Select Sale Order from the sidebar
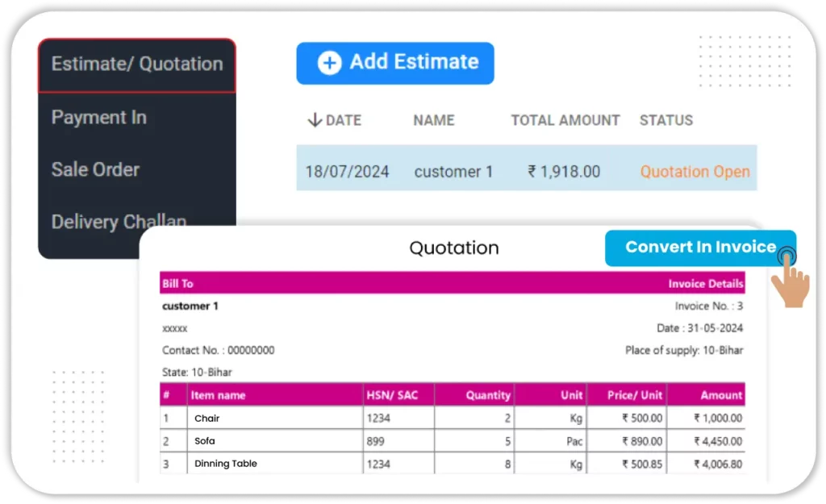The image size is (826, 504). tap(95, 169)
